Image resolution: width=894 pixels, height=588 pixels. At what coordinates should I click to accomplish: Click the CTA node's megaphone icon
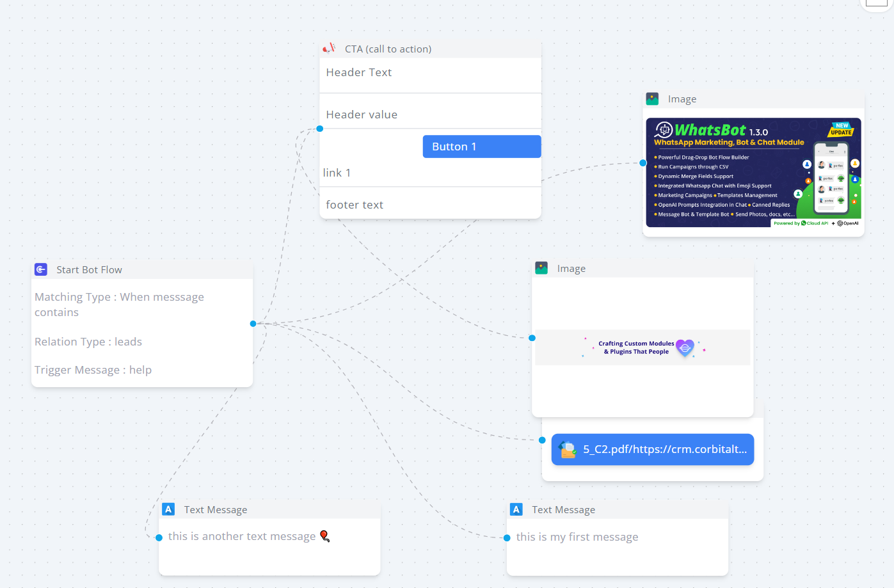(329, 47)
